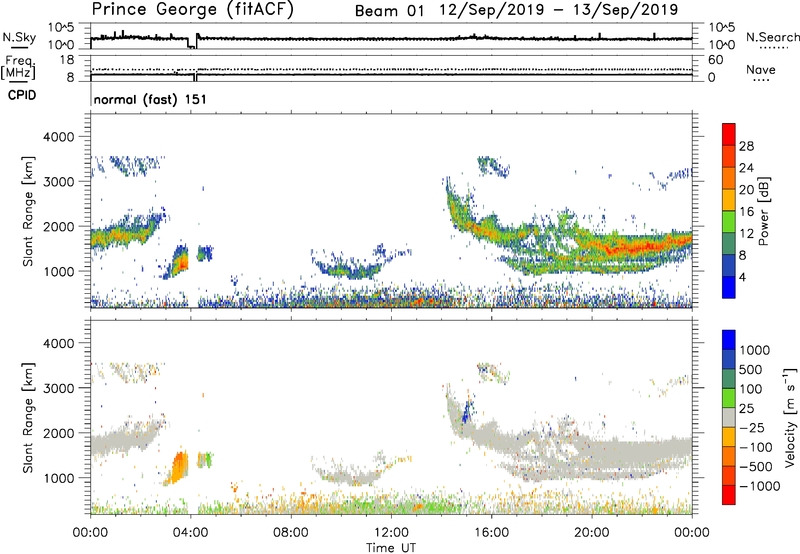
Task: Click the red top segment of the power color bar
Action: pyautogui.click(x=729, y=134)
